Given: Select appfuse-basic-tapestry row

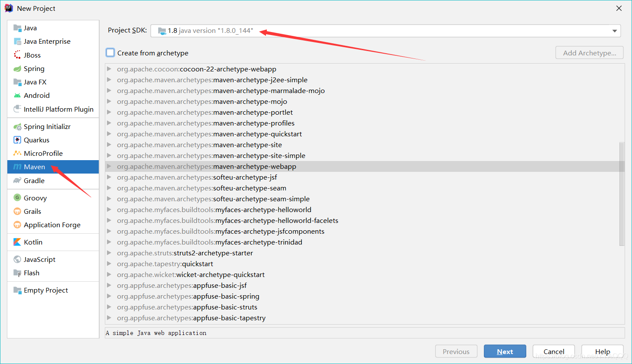Looking at the screenshot, I should pyautogui.click(x=365, y=318).
